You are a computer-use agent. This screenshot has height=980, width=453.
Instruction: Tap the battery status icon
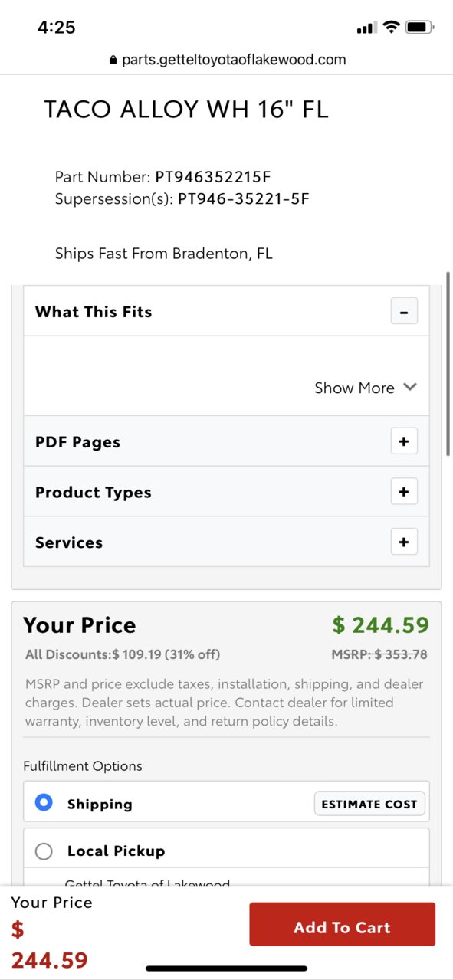[420, 28]
